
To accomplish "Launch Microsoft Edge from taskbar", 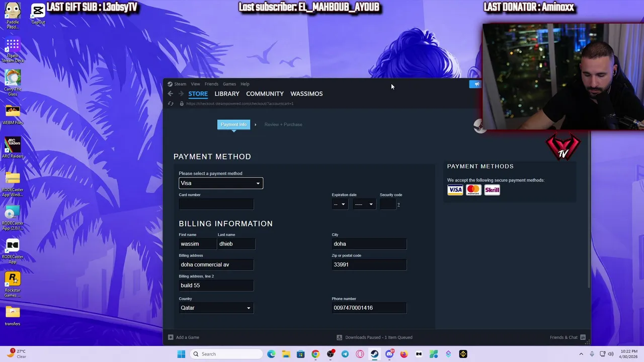I will coord(271,354).
